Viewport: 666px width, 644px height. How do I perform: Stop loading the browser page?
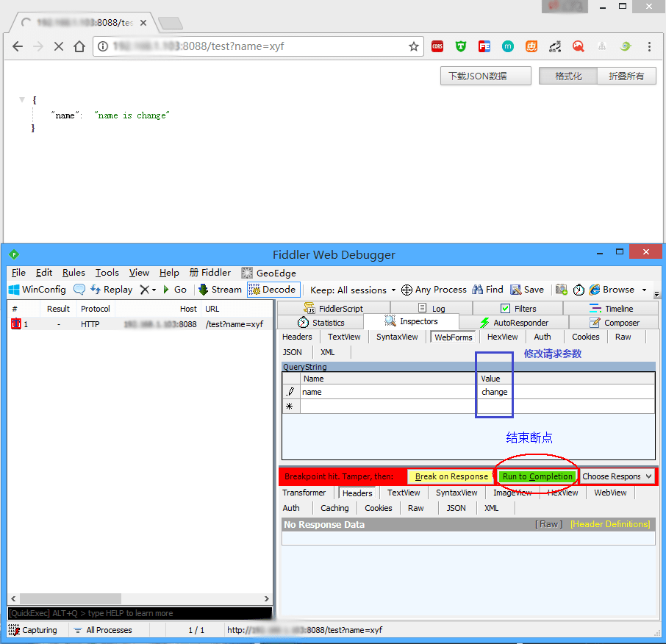59,46
